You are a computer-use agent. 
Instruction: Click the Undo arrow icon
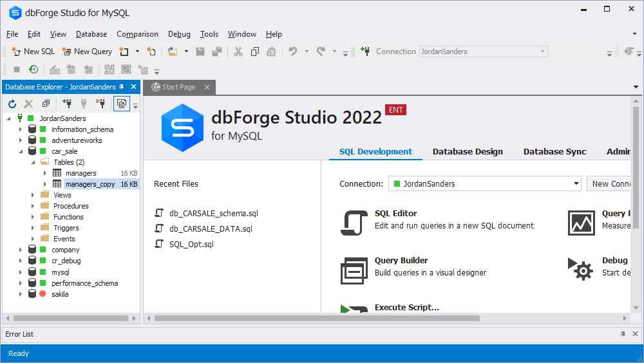(293, 51)
